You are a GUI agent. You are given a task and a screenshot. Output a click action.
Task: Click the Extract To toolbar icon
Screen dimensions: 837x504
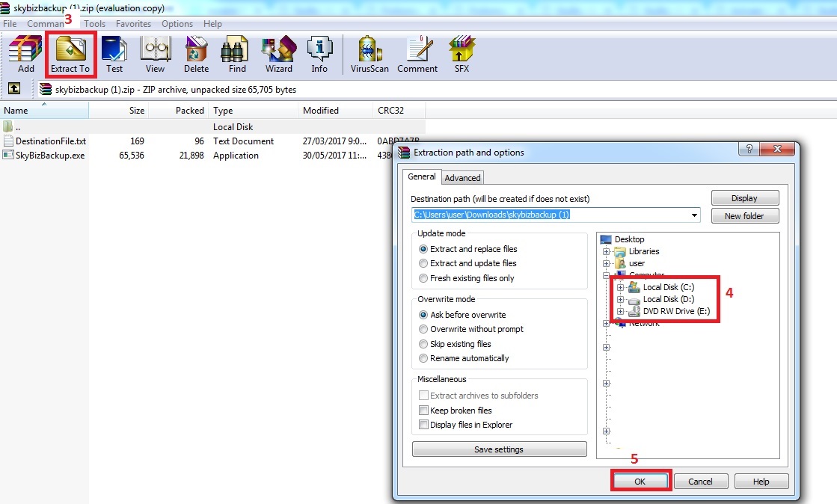(70, 54)
